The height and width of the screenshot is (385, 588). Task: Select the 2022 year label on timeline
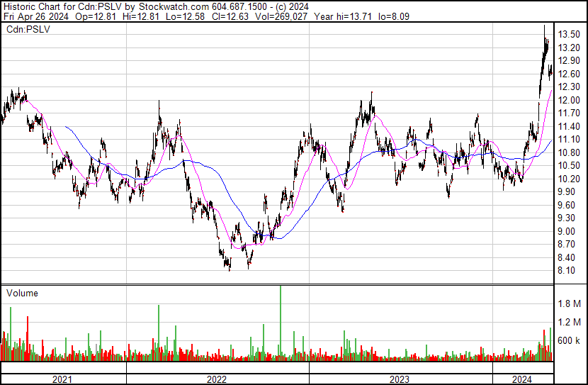click(x=217, y=379)
